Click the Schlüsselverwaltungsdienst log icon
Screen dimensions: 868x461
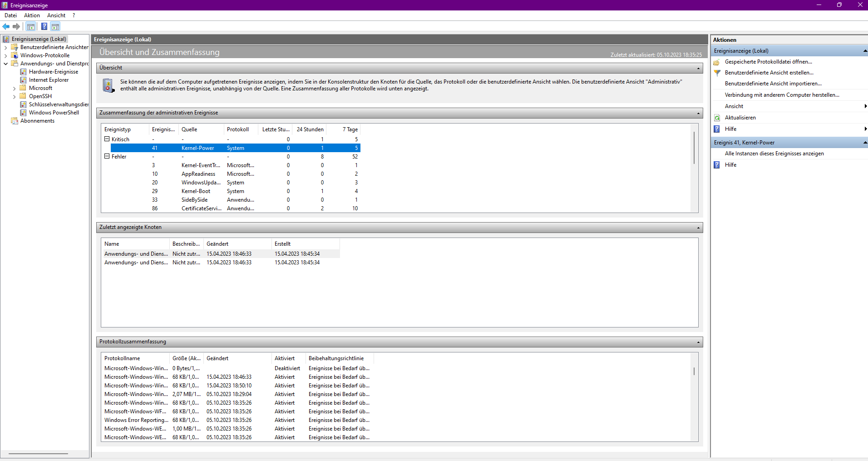23,104
